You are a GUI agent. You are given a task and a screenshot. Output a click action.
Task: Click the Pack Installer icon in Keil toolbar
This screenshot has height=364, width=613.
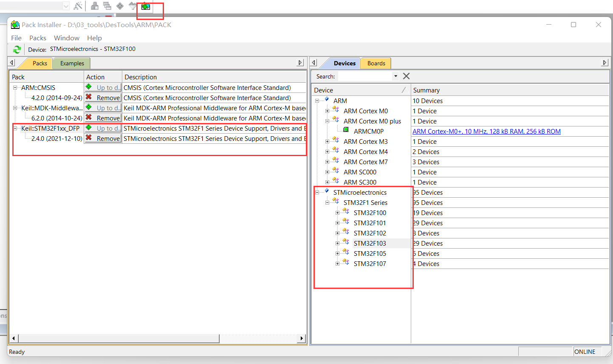[146, 6]
